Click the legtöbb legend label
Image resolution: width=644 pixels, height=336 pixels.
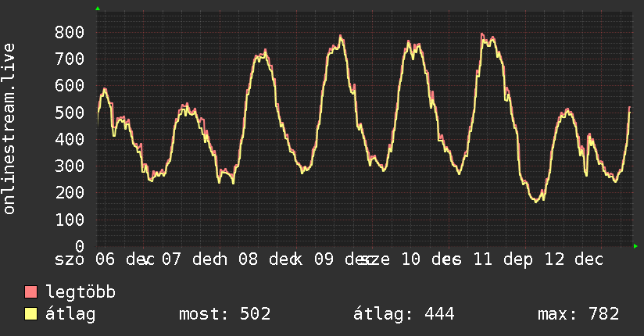point(80,292)
